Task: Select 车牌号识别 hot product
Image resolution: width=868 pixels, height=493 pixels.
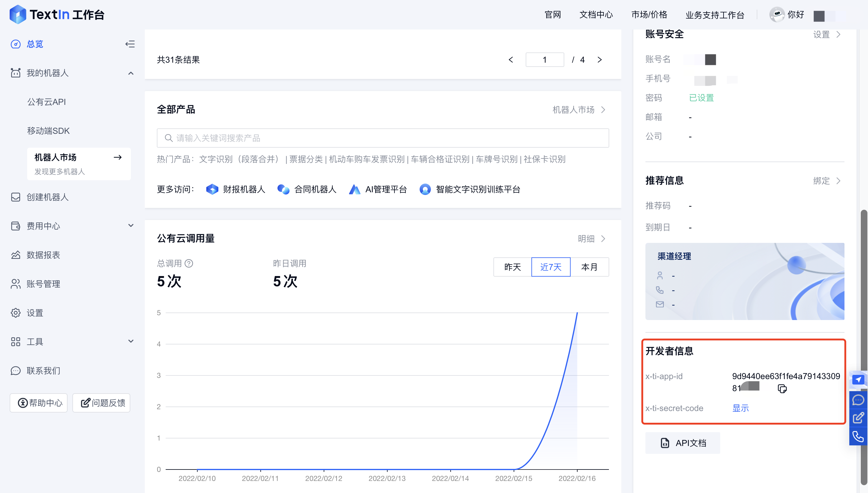Action: click(497, 159)
